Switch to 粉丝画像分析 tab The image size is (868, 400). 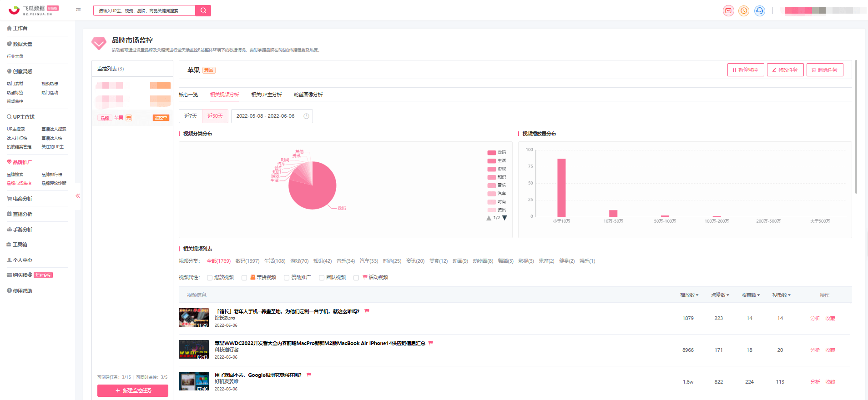coord(308,95)
